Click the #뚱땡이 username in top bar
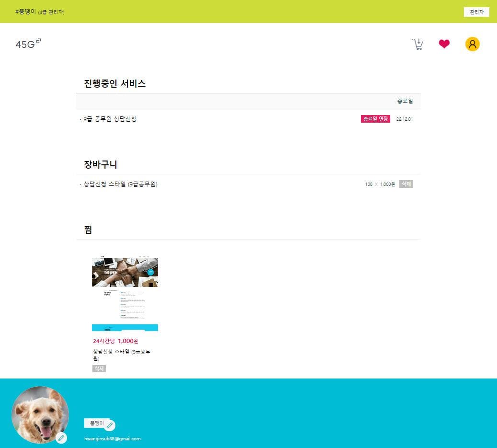Screen dimensions: 497x448 (x=25, y=11)
